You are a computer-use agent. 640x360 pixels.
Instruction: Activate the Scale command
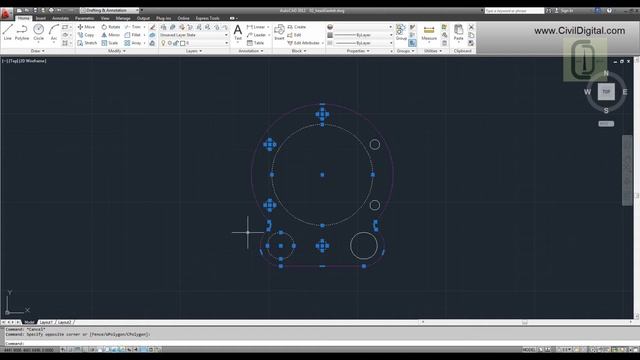click(110, 43)
